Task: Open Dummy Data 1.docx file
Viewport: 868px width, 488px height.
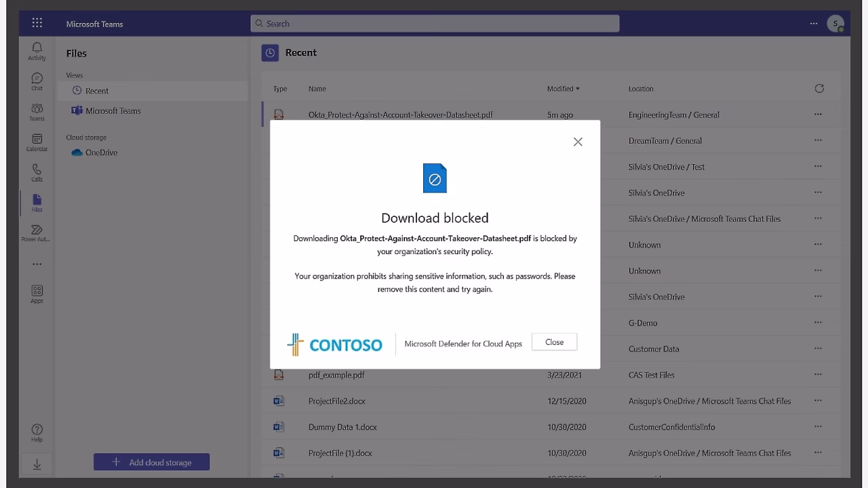Action: [x=342, y=427]
